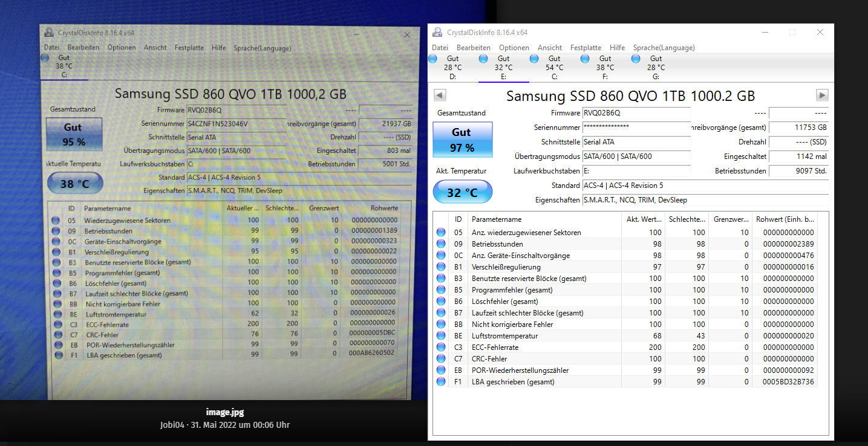Click 21937 GB writes value in left window
Image resolution: width=868 pixels, height=446 pixels.
click(396, 123)
